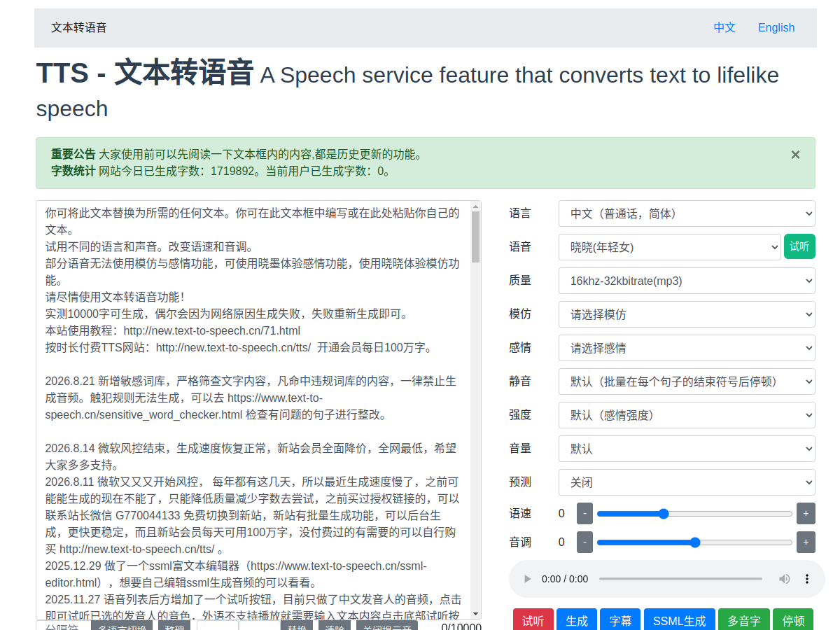
Task: Open the 静音 silence dropdown
Action: 687,381
